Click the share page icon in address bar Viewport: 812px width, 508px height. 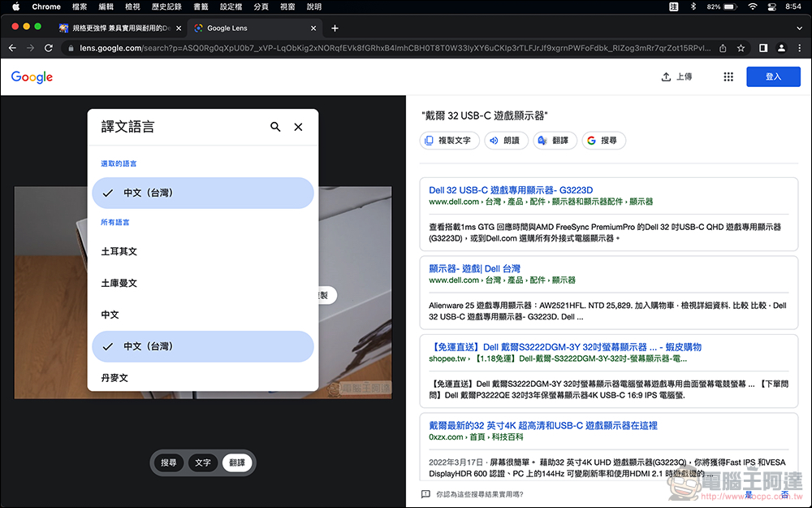pos(723,48)
